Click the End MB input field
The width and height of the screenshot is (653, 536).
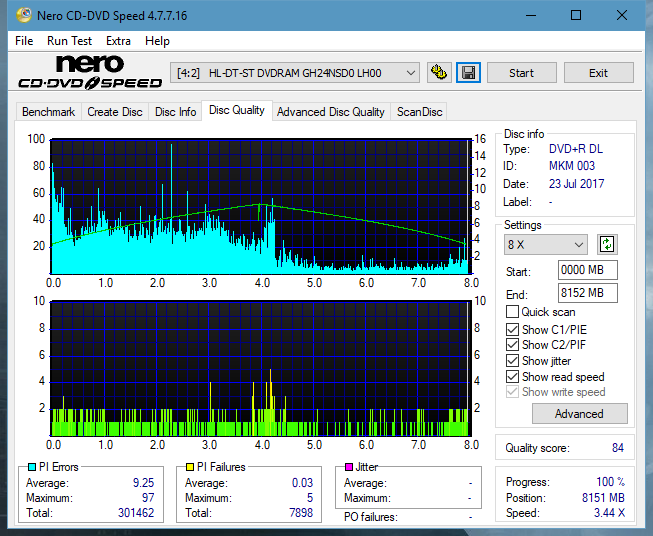587,293
